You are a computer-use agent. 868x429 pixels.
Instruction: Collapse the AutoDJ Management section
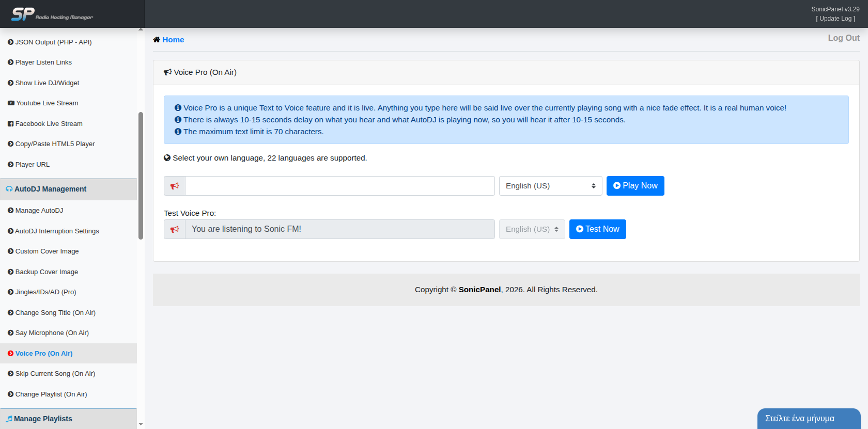tap(51, 189)
